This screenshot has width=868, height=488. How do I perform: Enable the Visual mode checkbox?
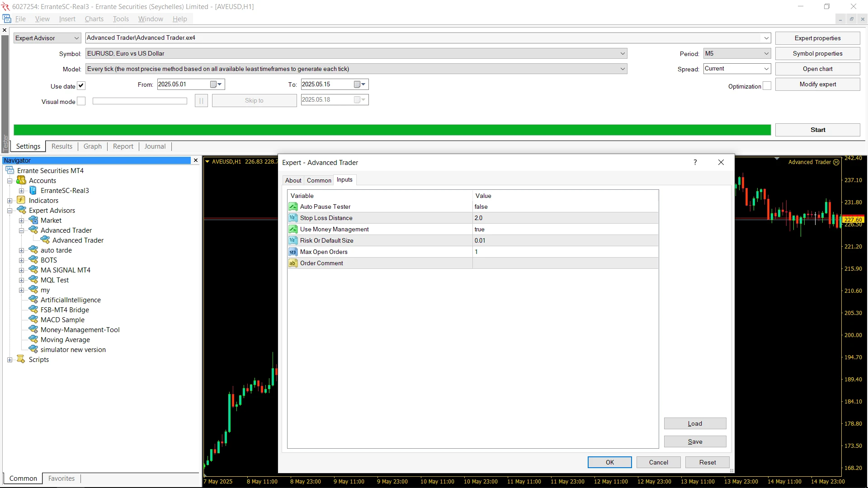pos(81,101)
